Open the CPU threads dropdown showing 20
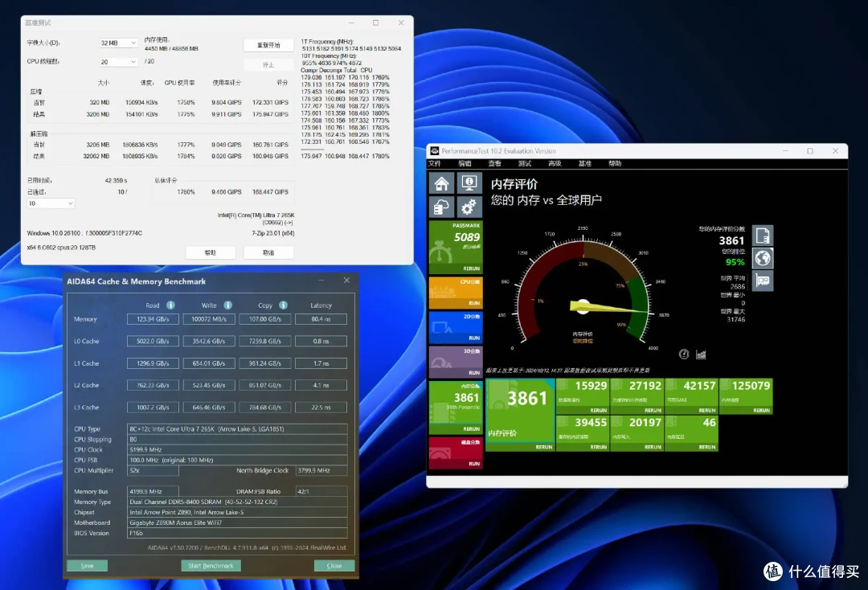 pos(118,61)
